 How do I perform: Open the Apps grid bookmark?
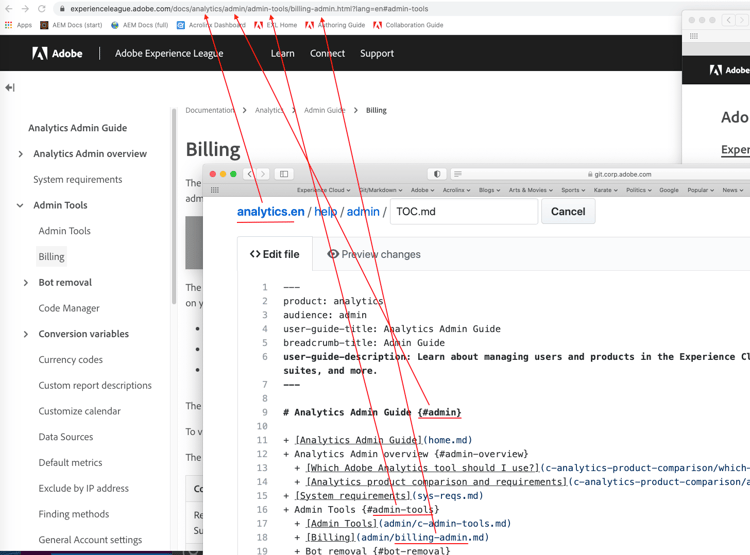tap(18, 25)
